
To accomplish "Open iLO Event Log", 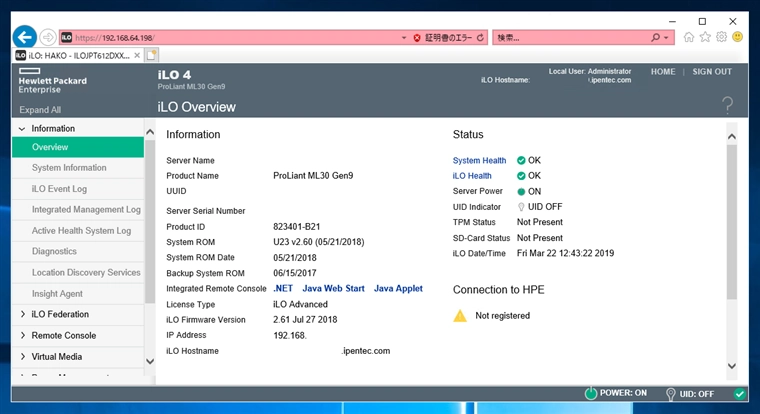I will (78, 189).
